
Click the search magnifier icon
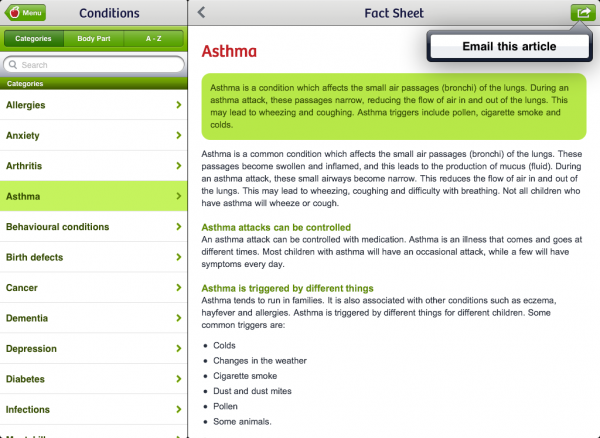pyautogui.click(x=13, y=65)
